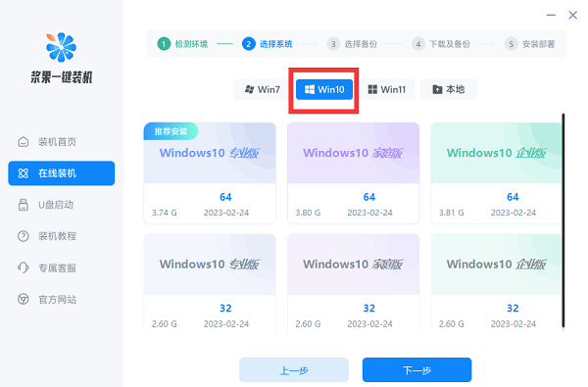Click the 下载及备份 step label

click(450, 44)
